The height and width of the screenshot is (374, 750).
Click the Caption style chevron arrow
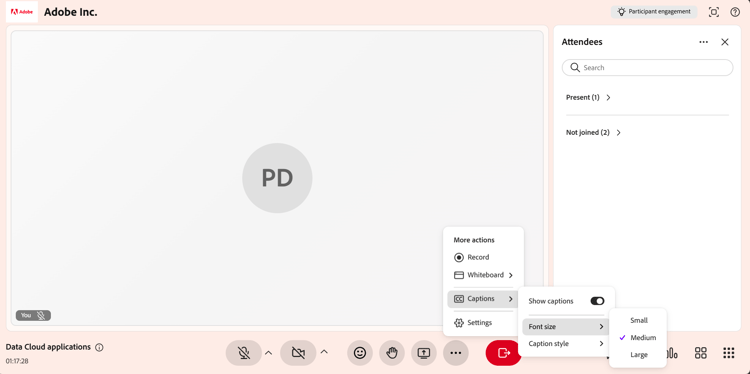[x=601, y=343]
